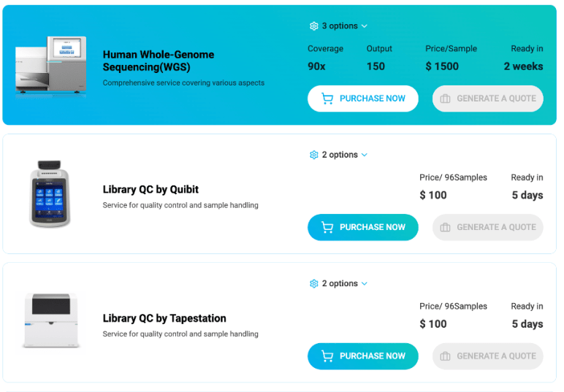This screenshot has width=564, height=392.
Task: Select GENERATE A QUOTE label for WGS sequencing
Action: click(496, 99)
